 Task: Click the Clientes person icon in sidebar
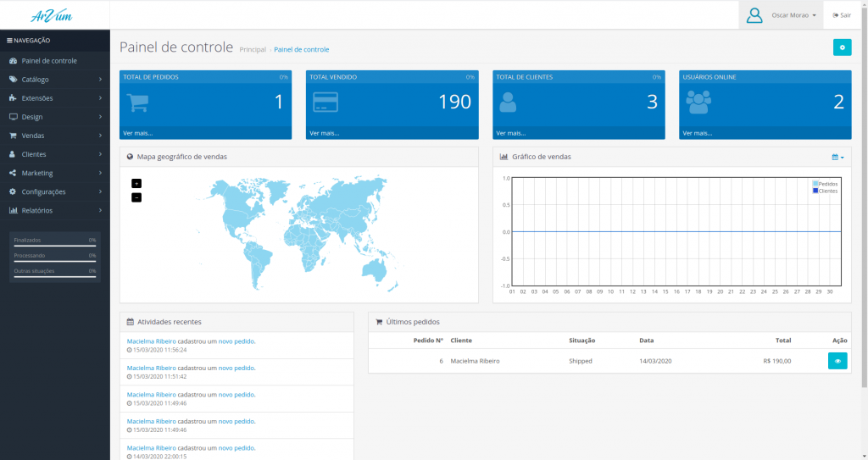click(12, 154)
